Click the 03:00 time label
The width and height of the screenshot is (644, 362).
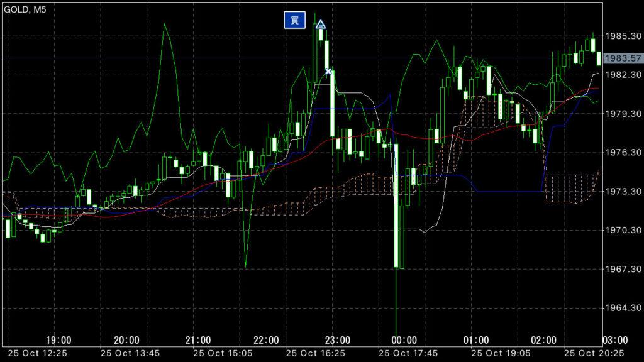615,340
